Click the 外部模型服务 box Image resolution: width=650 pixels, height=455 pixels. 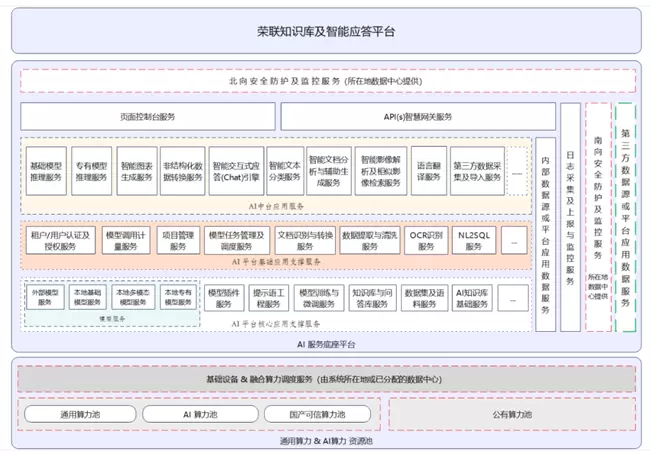coord(45,297)
